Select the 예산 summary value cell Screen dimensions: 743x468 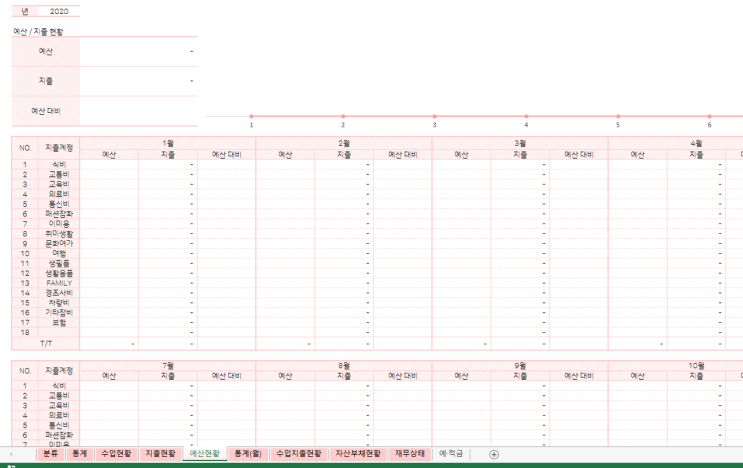click(139, 51)
